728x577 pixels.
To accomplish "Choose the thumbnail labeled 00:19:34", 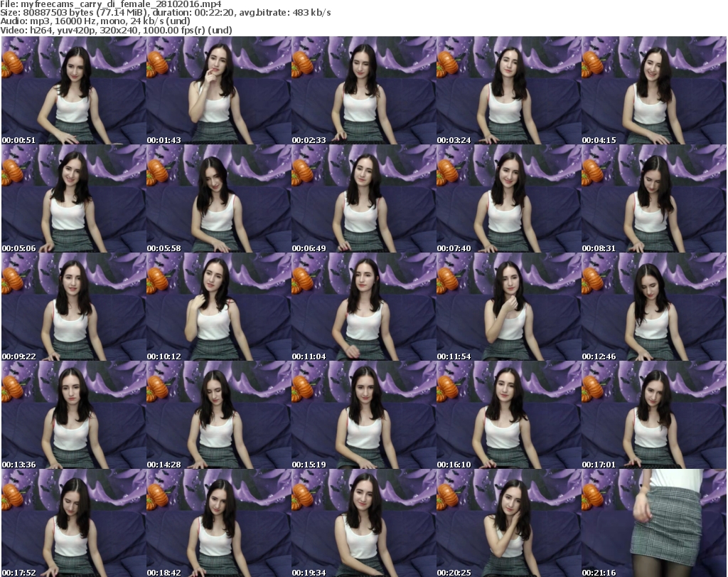I will 363,523.
